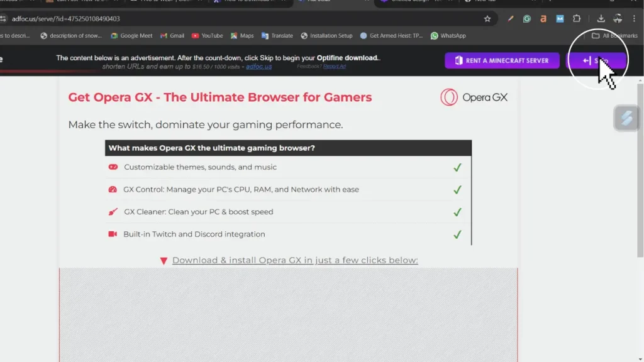Click 'Make the switch, dominate' tagline
Screen dimensions: 644x362
point(206,125)
